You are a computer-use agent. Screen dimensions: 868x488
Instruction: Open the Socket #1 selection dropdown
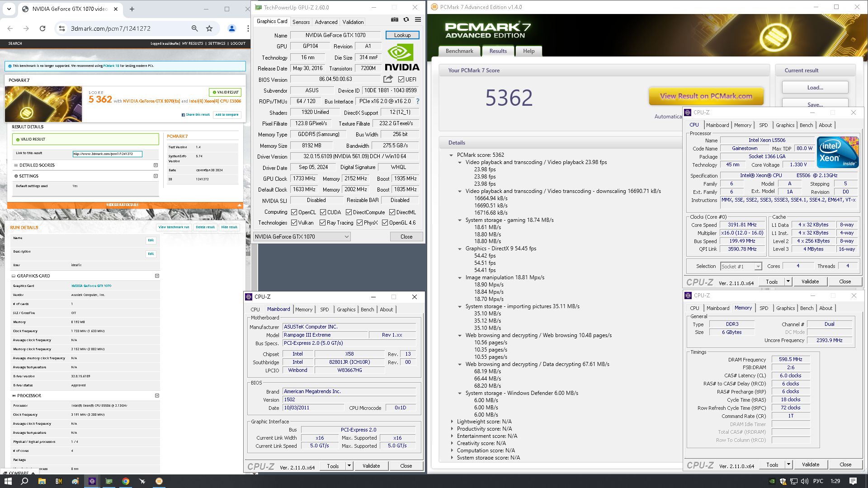tap(741, 267)
